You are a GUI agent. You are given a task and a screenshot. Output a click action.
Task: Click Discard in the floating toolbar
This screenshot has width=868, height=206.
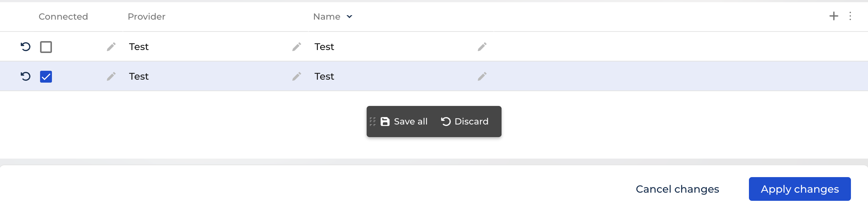coord(465,122)
